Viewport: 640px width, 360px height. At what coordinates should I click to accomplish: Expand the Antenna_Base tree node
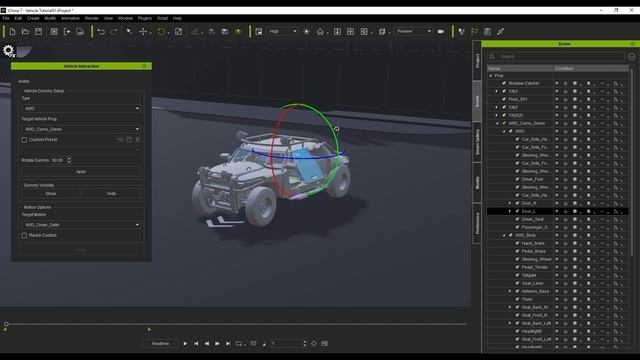coord(509,291)
